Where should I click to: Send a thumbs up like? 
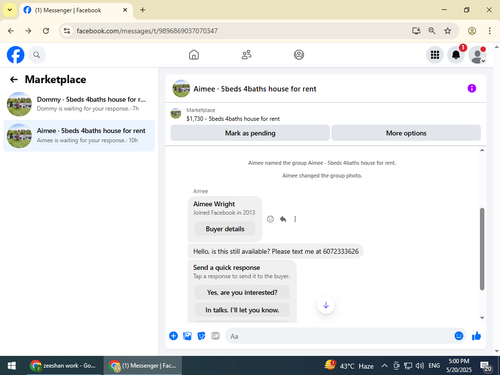476,336
